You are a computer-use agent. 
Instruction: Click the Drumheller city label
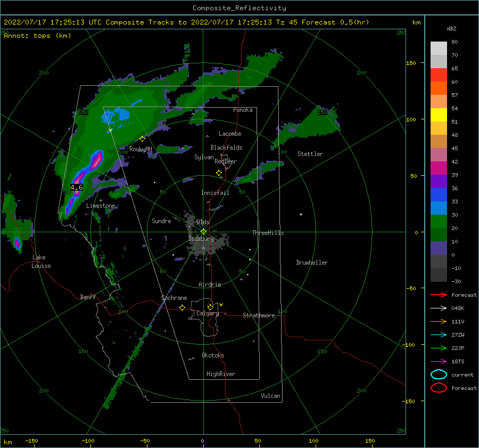[312, 263]
